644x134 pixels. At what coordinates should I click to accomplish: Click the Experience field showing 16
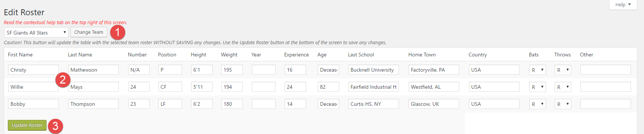[295, 70]
